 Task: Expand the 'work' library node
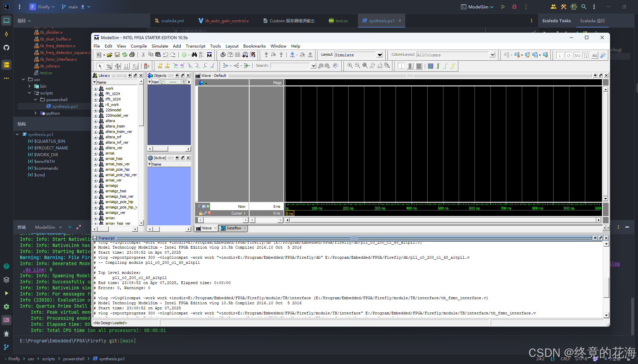click(96, 89)
